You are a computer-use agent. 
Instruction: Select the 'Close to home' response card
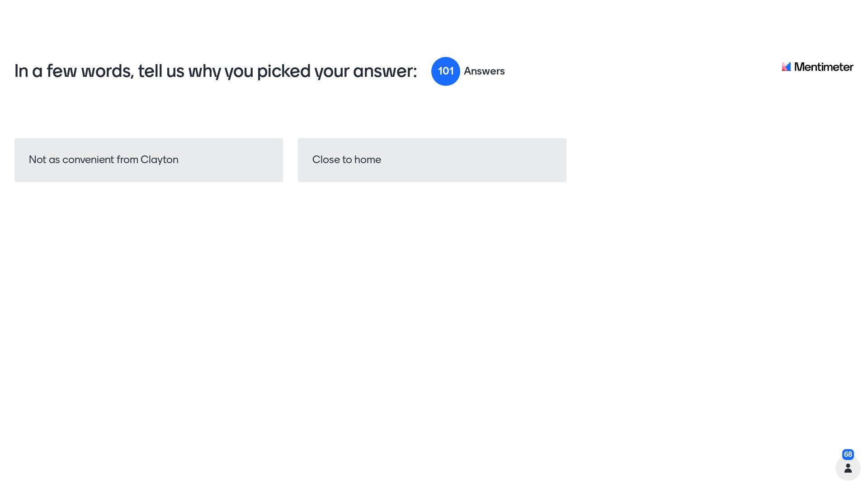[432, 160]
